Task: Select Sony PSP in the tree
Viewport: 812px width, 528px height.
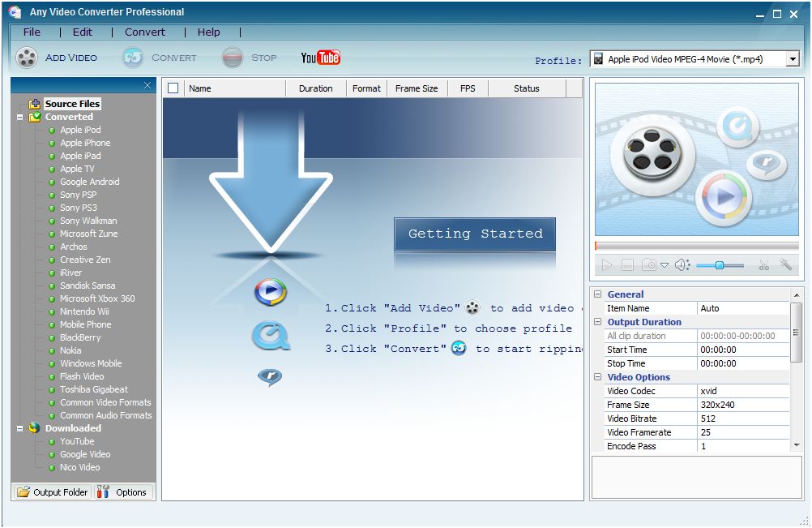Action: [78, 195]
